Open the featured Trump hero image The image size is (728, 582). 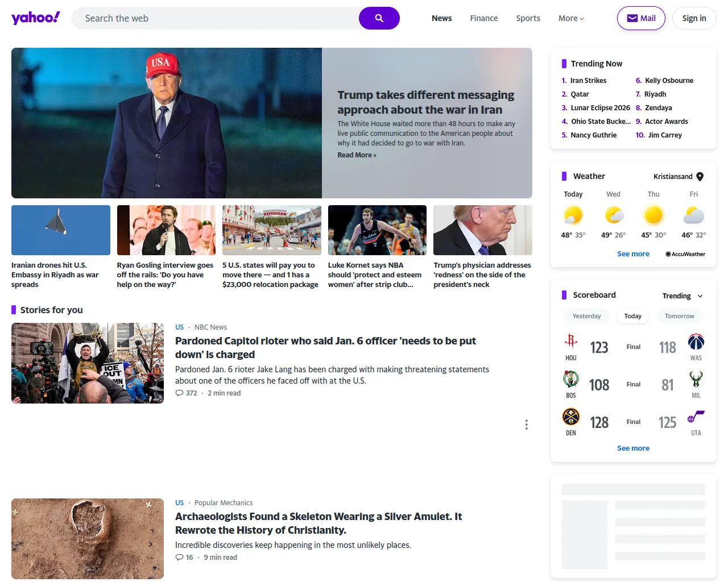pyautogui.click(x=167, y=123)
